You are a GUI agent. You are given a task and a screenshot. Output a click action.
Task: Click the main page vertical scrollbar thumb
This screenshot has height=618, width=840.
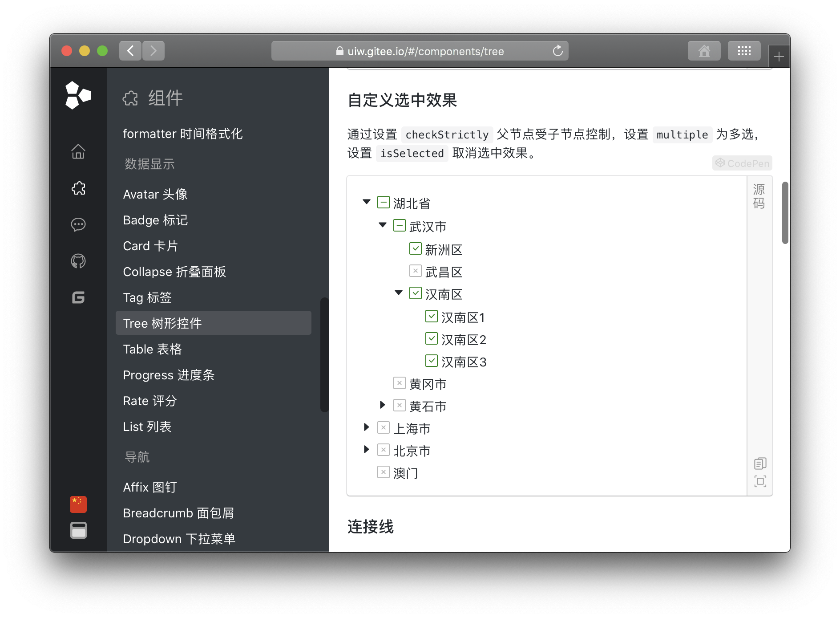coord(785,213)
